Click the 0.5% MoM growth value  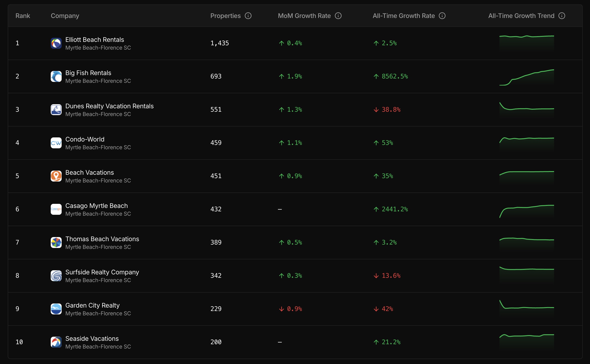click(x=290, y=243)
